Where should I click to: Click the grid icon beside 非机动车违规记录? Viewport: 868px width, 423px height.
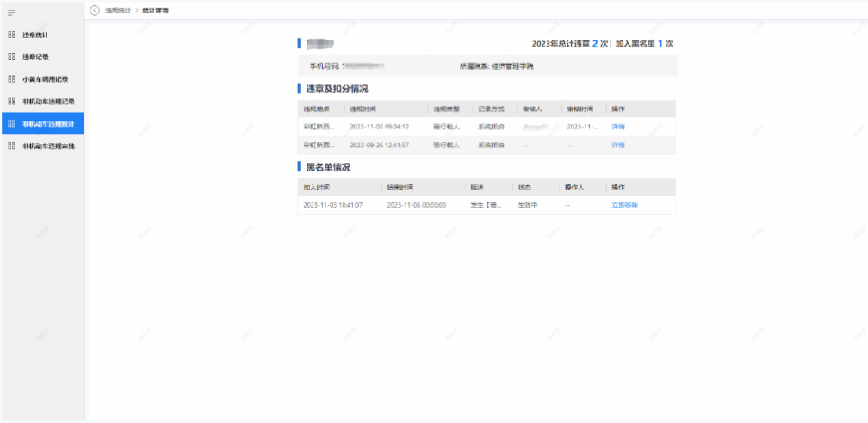(x=11, y=102)
